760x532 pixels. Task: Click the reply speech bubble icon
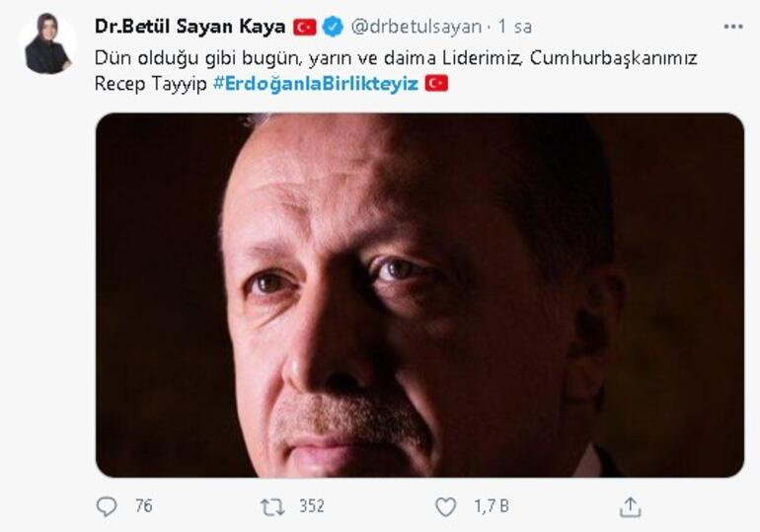(x=107, y=506)
